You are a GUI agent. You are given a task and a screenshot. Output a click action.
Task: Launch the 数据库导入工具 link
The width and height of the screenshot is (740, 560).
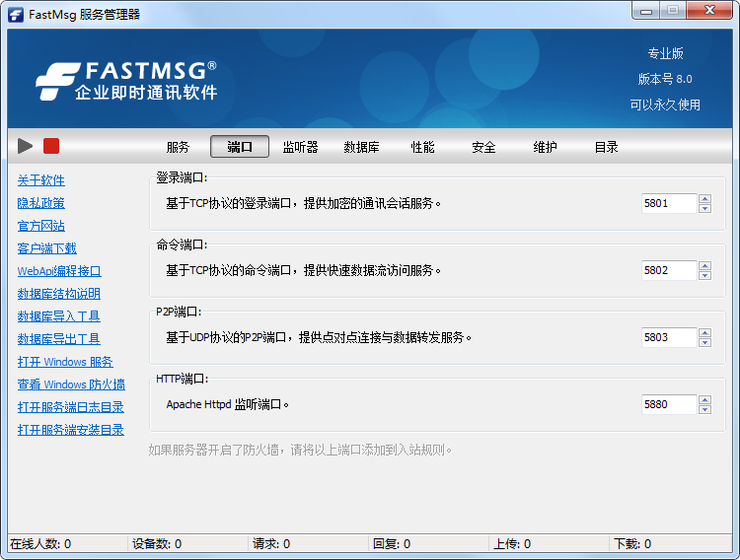[59, 316]
